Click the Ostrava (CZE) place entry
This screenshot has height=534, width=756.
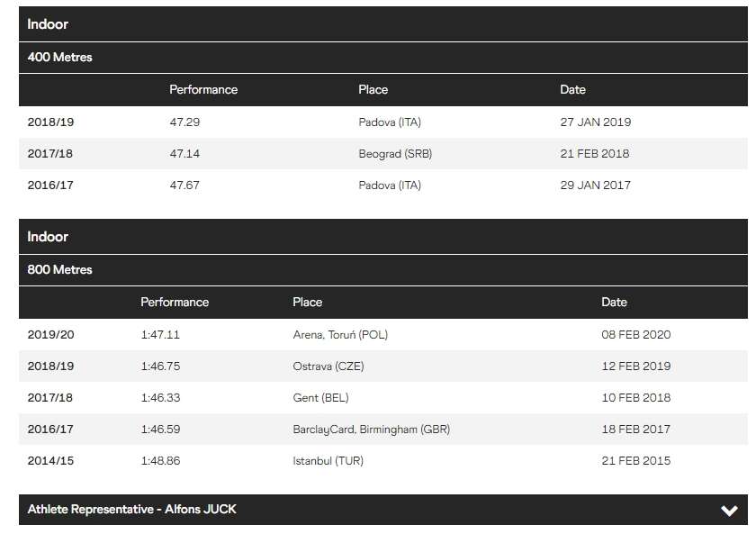click(328, 367)
